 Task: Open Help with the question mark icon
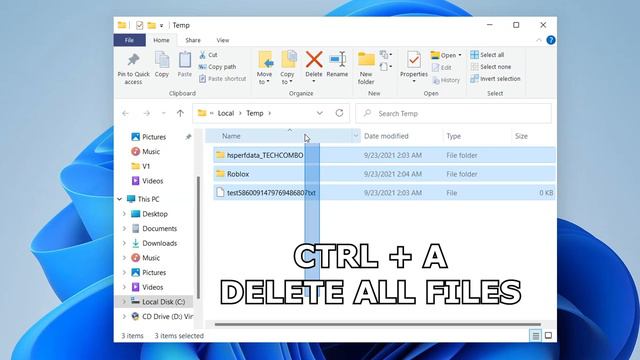551,40
